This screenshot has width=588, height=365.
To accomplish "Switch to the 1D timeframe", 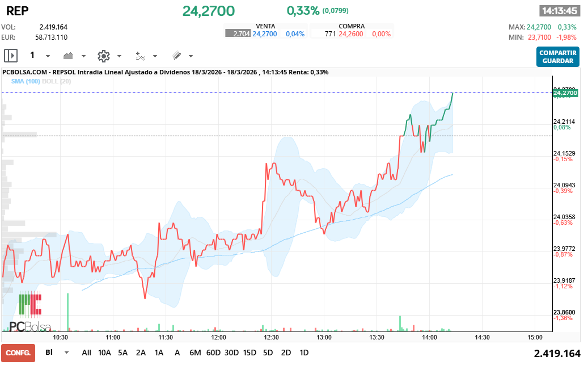I will tap(303, 353).
